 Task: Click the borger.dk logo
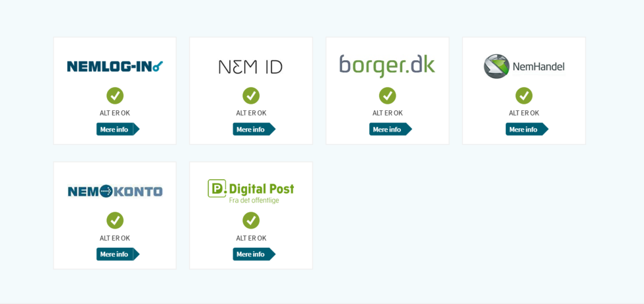(x=387, y=66)
